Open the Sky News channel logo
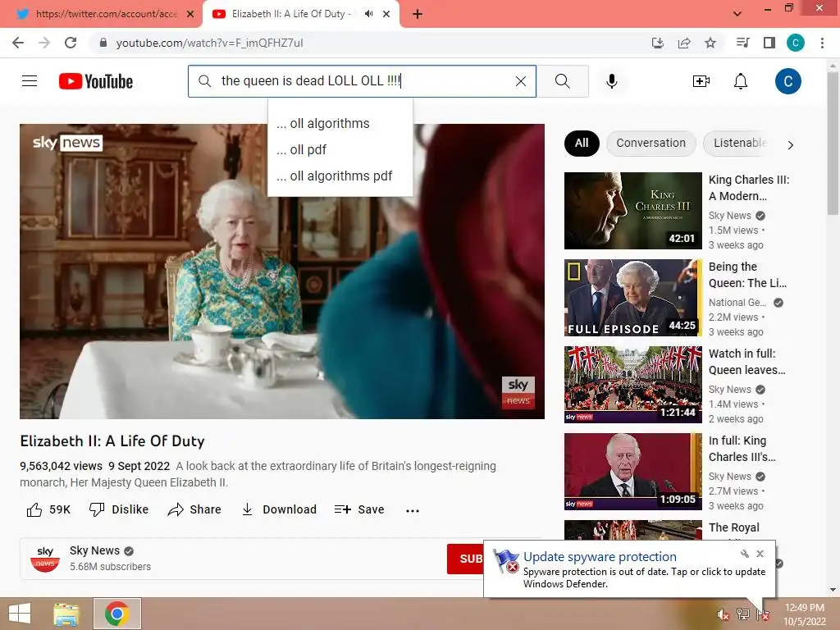The height and width of the screenshot is (630, 840). (45, 559)
